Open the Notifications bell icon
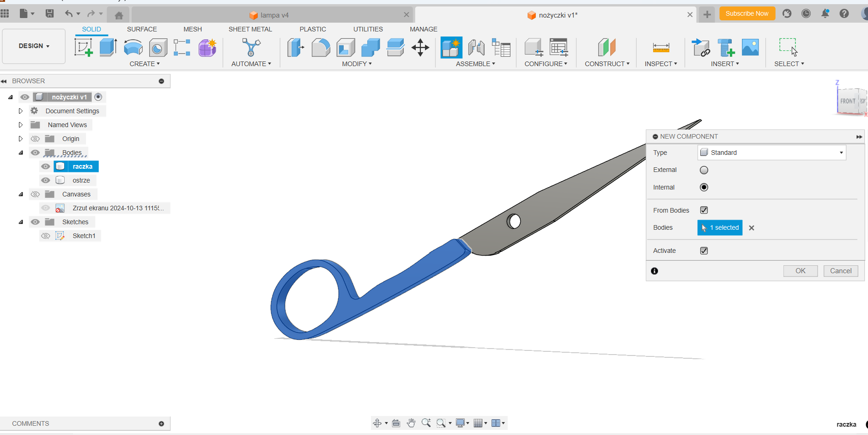Screen dimensions: 868x435 [825, 13]
